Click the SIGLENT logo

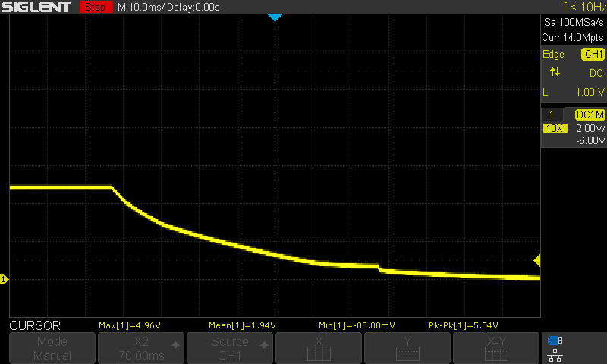tap(36, 7)
